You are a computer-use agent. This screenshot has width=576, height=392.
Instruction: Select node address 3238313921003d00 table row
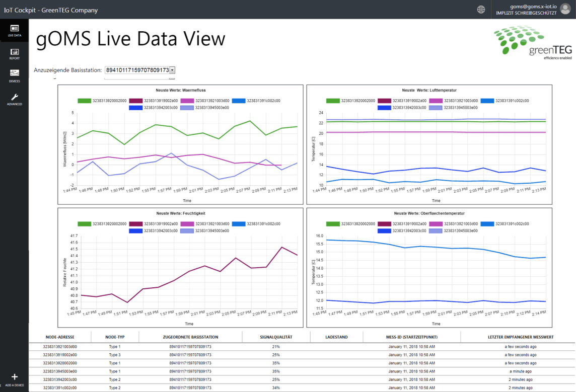(x=302, y=347)
